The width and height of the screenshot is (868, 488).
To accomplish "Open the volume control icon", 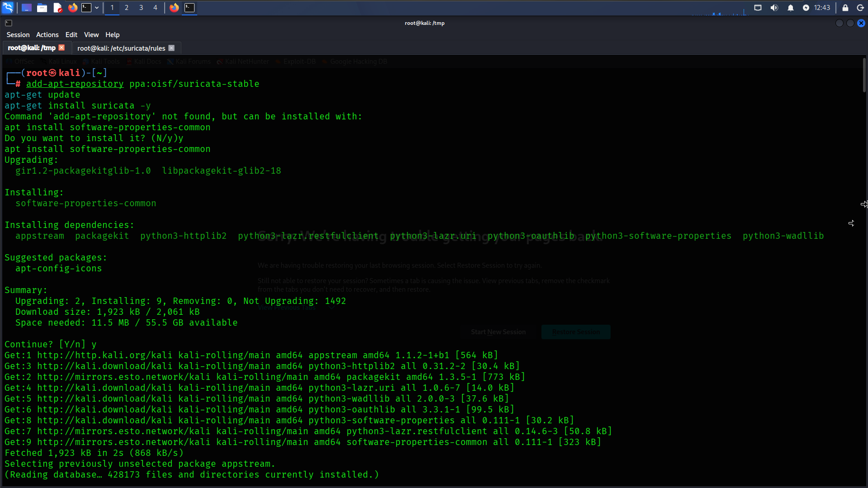I will click(x=774, y=8).
